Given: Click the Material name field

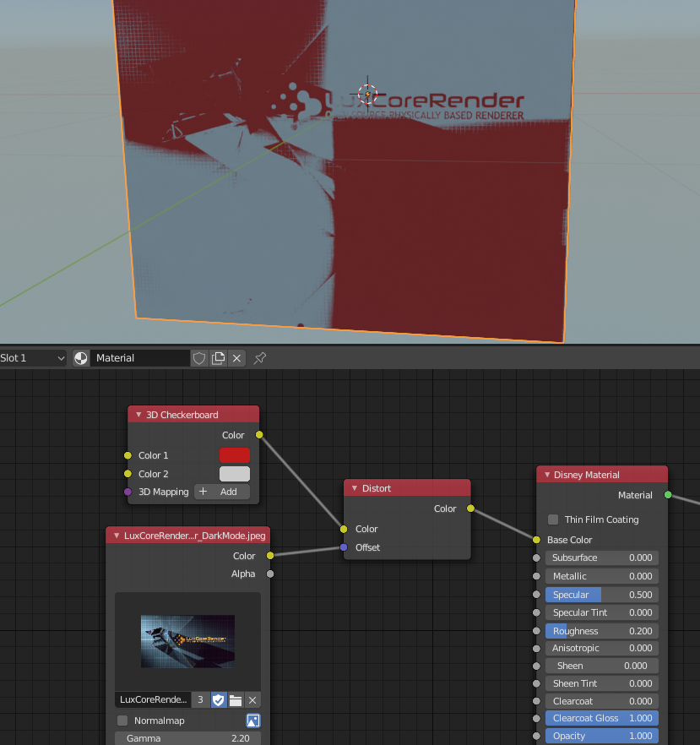Looking at the screenshot, I should (x=140, y=358).
